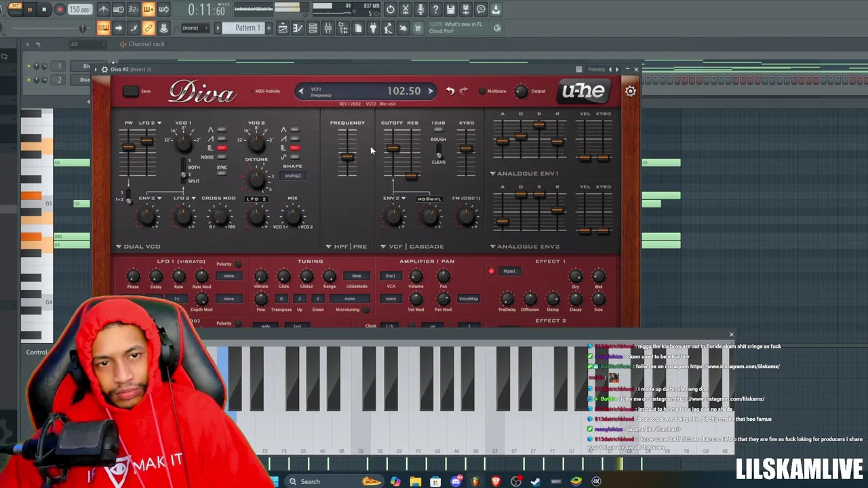Turn the Diva Output knob
Image resolution: width=868 pixels, height=488 pixels.
[520, 91]
